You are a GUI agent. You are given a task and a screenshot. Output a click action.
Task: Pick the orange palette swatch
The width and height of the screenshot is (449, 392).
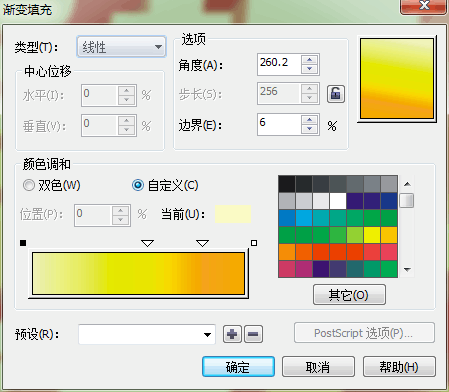coord(287,252)
